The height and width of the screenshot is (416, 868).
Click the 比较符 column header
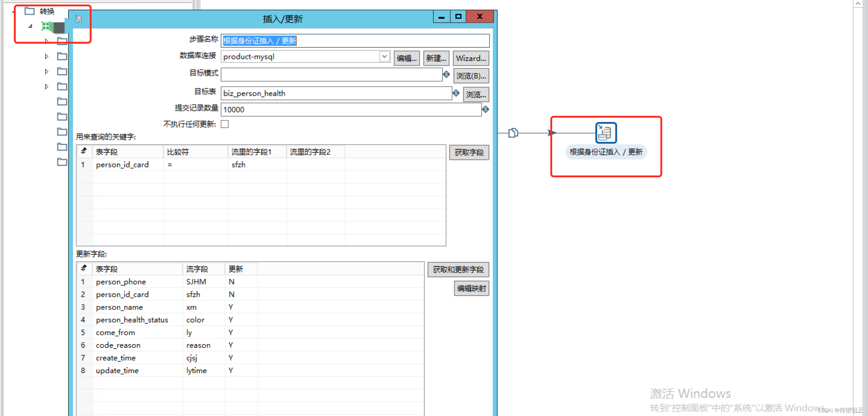point(196,152)
